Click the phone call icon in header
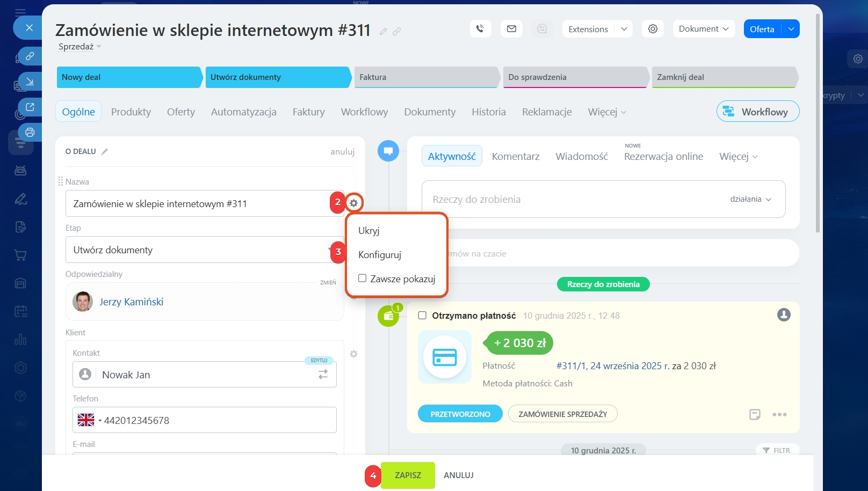The width and height of the screenshot is (868, 491). coord(480,29)
